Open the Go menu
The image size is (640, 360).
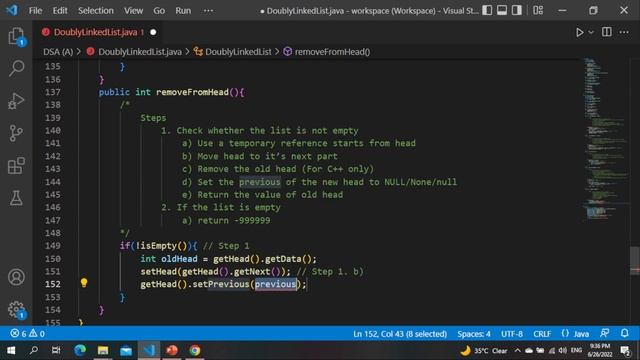pos(159,11)
